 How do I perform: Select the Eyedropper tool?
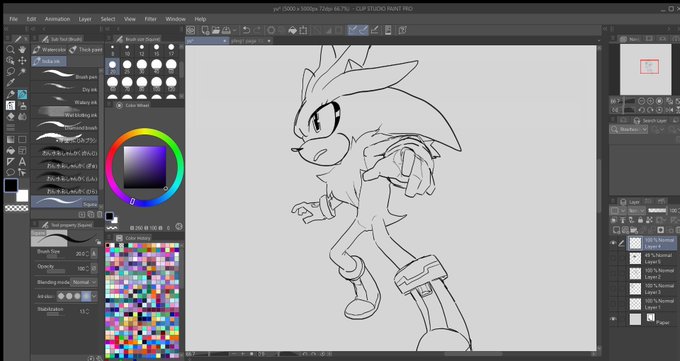[x=10, y=83]
